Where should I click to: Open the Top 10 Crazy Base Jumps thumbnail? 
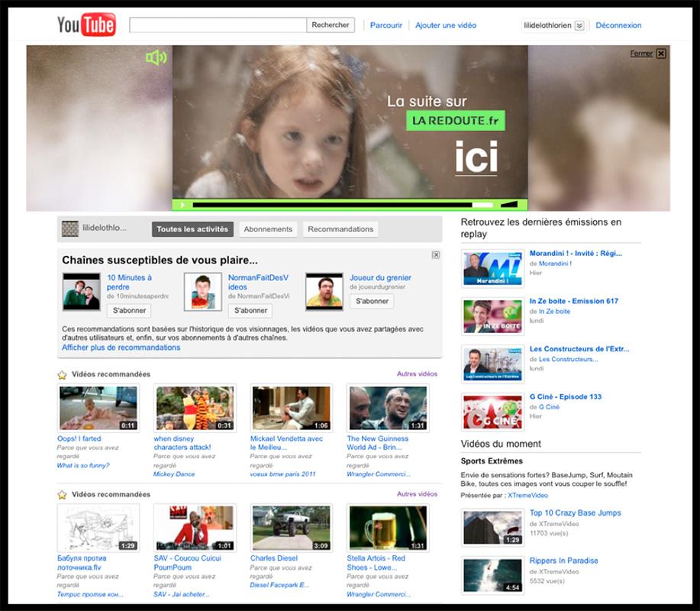click(493, 528)
